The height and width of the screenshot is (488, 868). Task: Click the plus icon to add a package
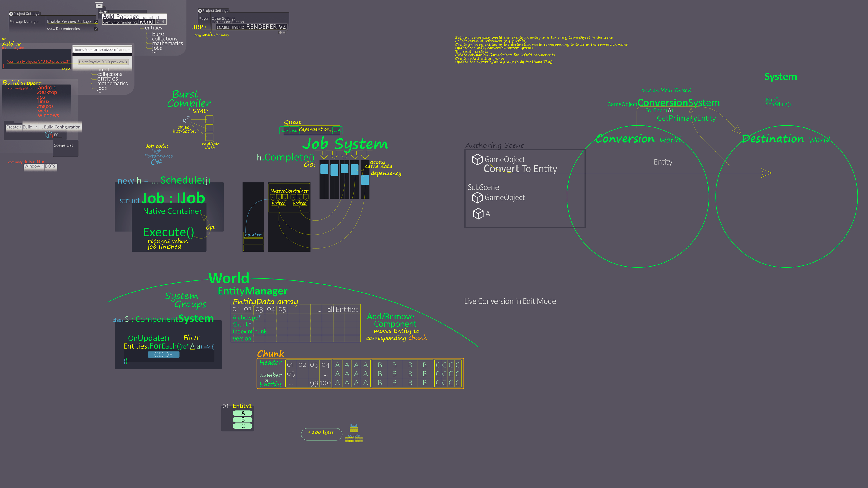click(100, 12)
